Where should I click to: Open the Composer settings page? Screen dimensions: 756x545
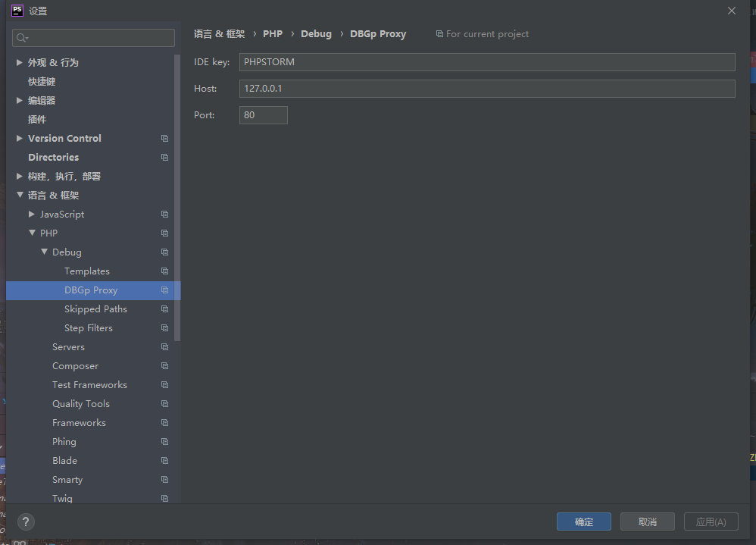click(75, 366)
